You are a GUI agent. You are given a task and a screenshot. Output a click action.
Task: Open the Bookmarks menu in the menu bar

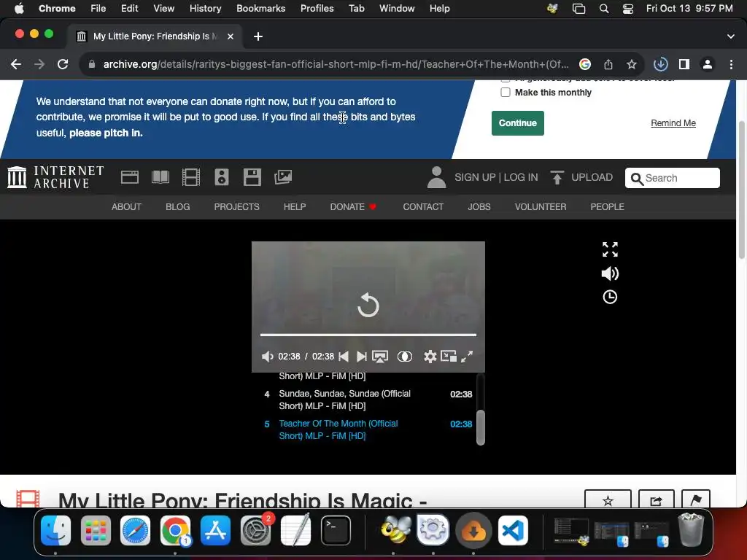(x=260, y=8)
